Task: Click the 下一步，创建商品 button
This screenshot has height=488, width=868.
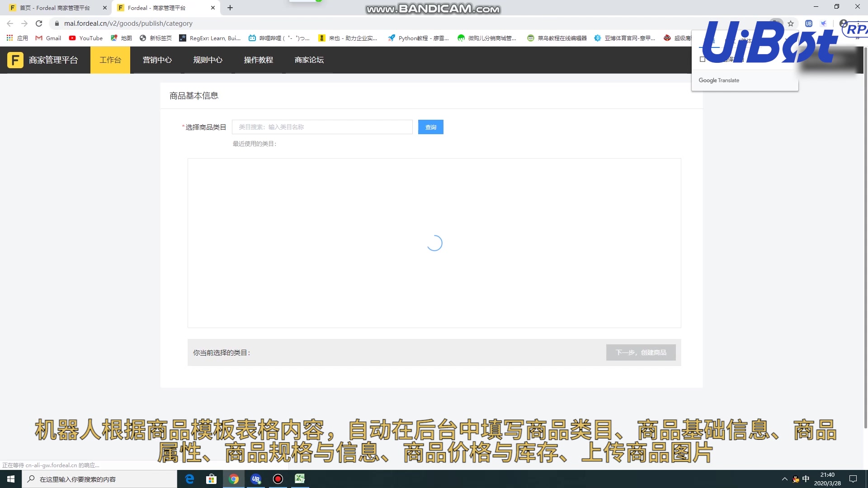Action: coord(641,352)
